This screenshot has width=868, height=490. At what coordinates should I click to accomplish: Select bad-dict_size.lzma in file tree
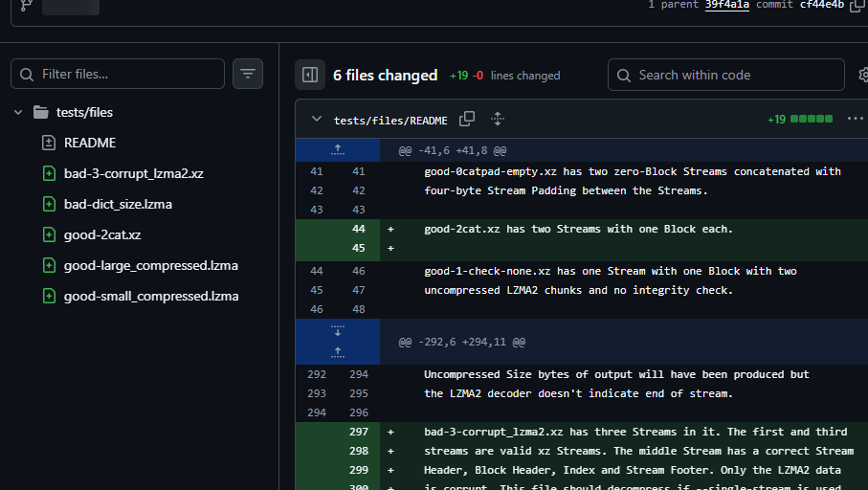118,204
